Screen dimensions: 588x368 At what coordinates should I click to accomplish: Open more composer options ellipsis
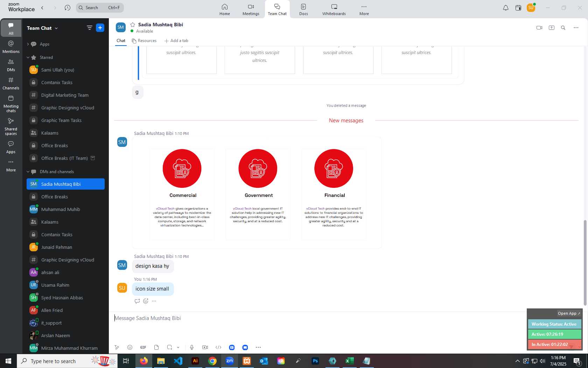258,347
